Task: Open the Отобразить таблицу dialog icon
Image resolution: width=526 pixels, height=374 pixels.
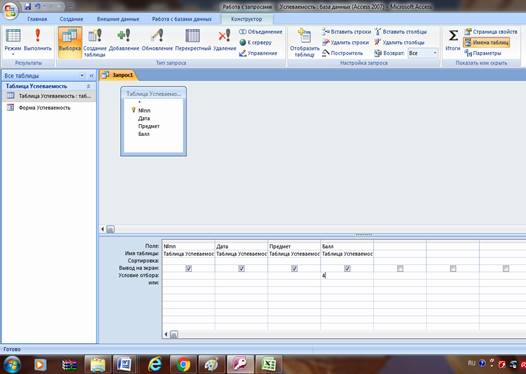Action: tap(304, 36)
